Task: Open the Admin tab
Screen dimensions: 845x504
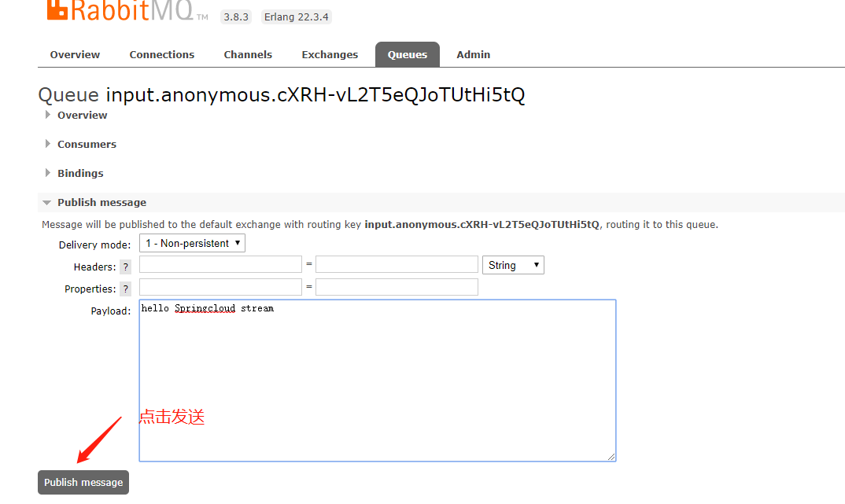Action: tap(473, 55)
